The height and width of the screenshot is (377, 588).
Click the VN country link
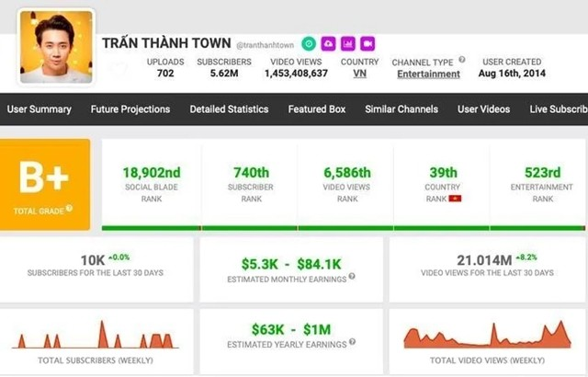(359, 74)
